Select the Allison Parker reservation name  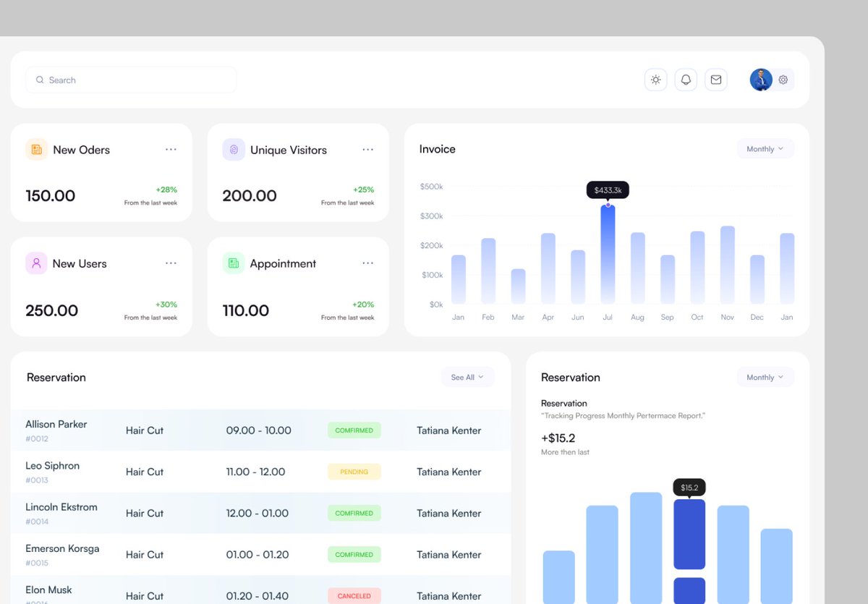(56, 424)
